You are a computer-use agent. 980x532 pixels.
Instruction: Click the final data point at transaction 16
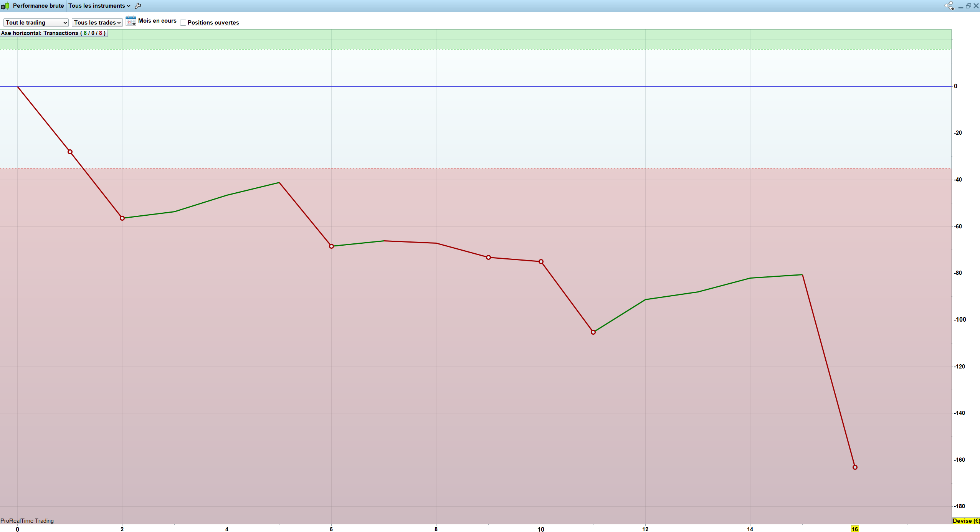tap(855, 467)
